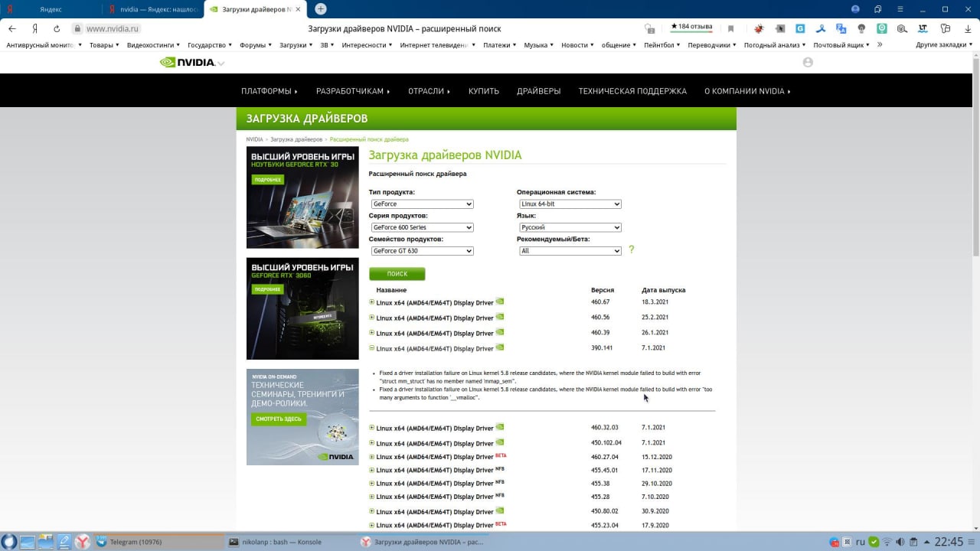This screenshot has width=980, height=551.
Task: Open the "Разработчикам" navigation menu
Action: click(x=353, y=91)
